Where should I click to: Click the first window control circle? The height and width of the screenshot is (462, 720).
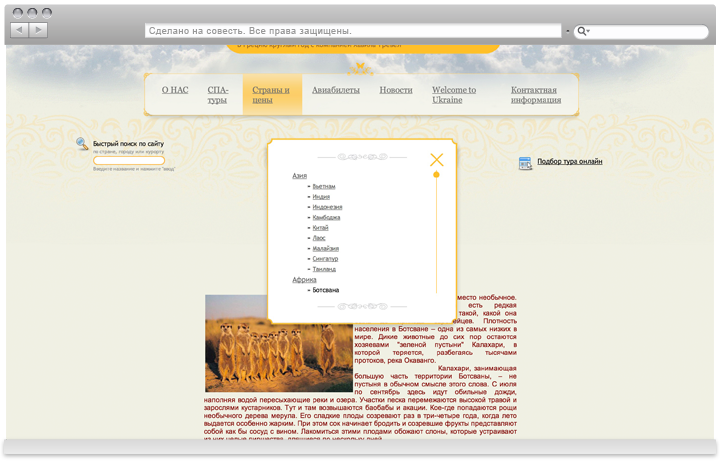[17, 13]
